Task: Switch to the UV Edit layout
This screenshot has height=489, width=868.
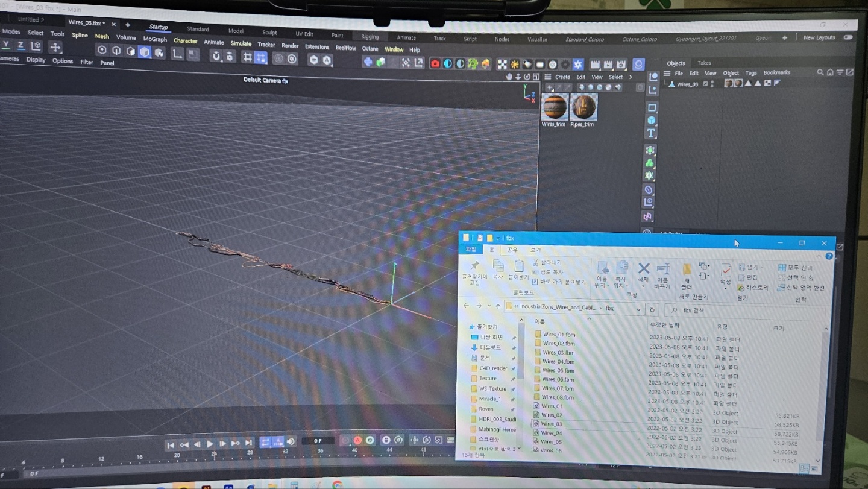Action: click(x=304, y=34)
